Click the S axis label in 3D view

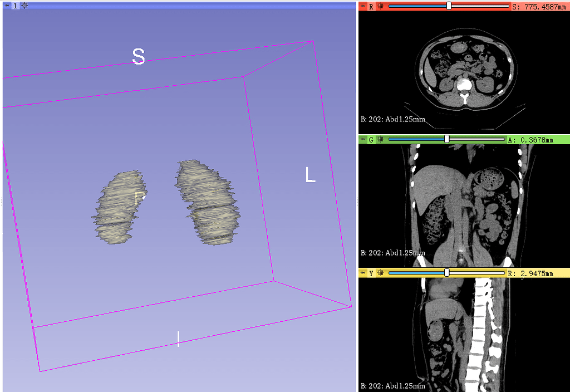pyautogui.click(x=139, y=56)
